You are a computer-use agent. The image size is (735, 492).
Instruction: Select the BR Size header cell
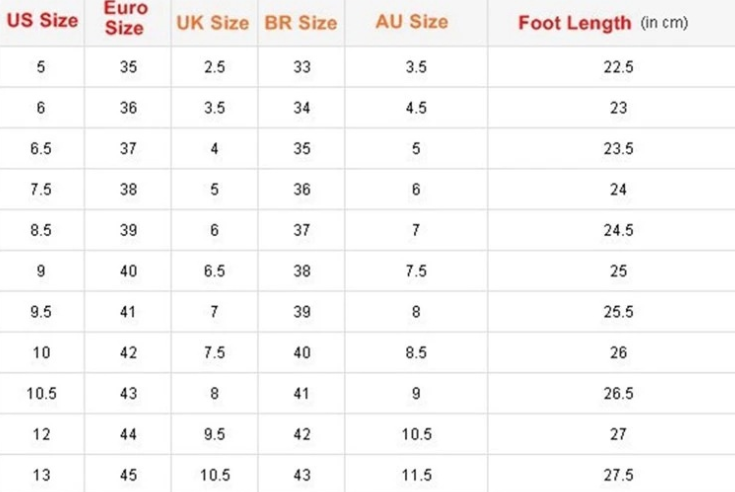[301, 22]
